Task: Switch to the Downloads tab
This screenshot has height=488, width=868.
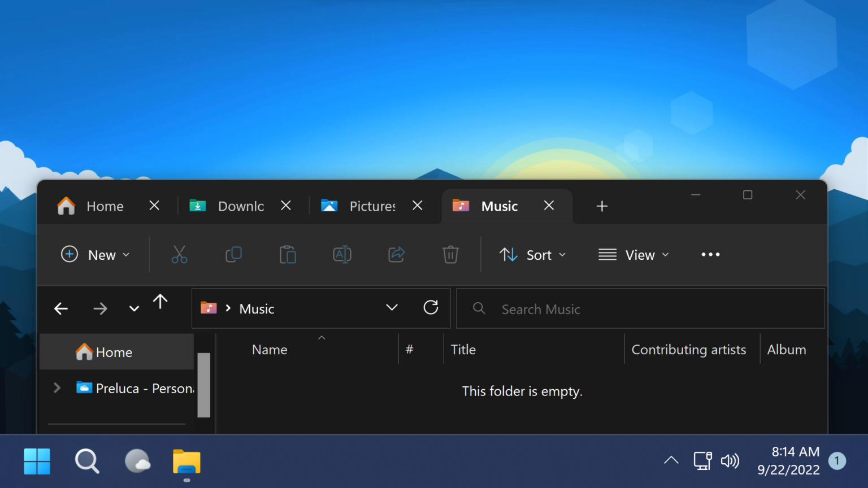Action: (235, 206)
